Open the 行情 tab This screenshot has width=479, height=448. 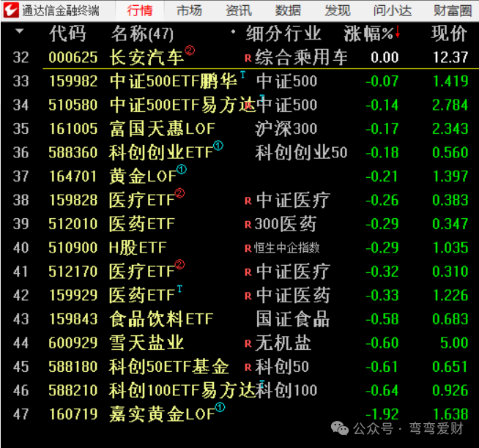[x=140, y=11]
